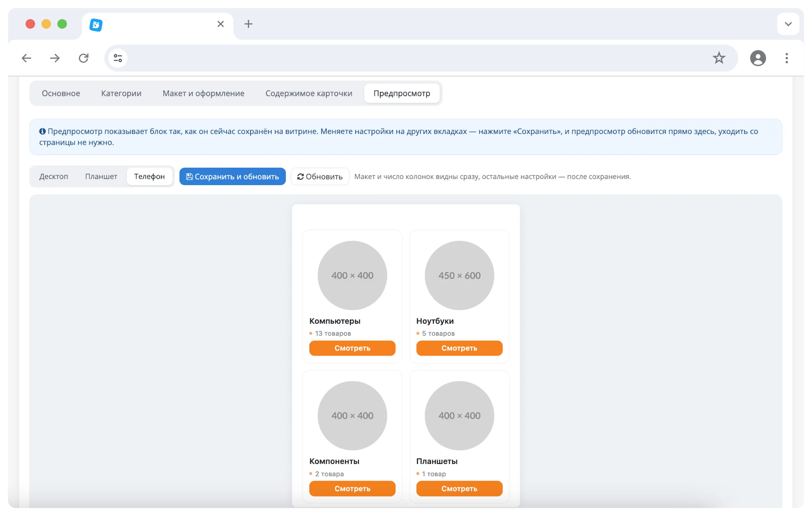Click Смотреть under Ноутбуки
Screen dimensions: 812x516
459,348
